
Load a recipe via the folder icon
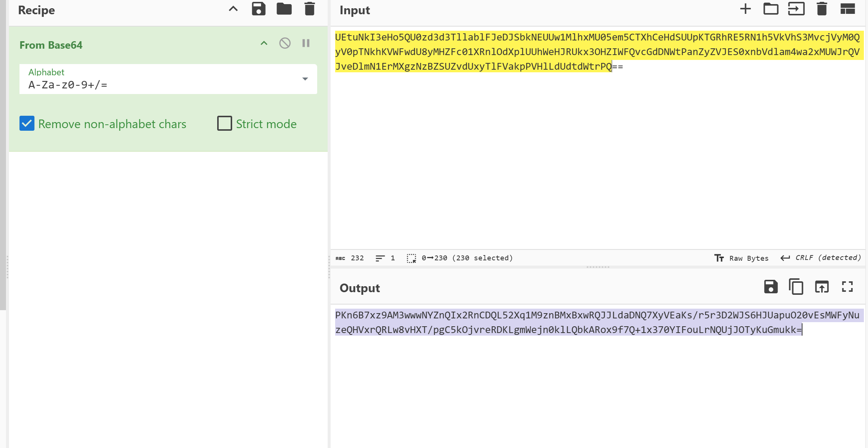[x=284, y=9]
